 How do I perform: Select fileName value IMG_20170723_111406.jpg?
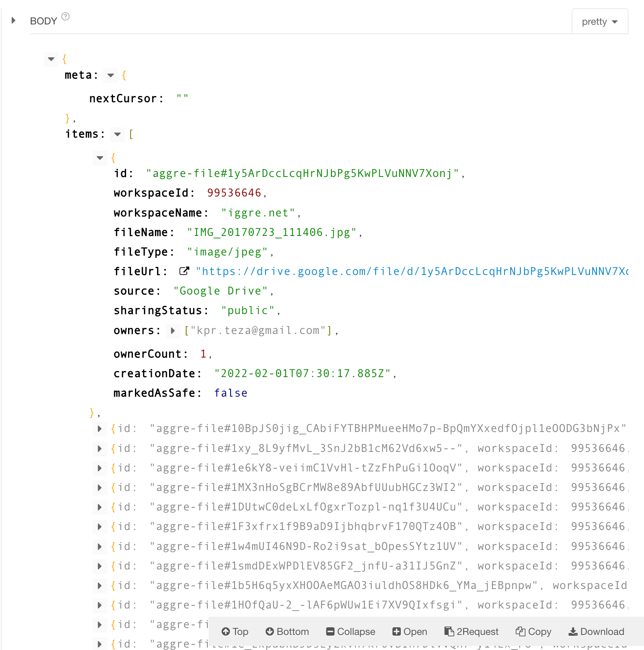point(272,232)
